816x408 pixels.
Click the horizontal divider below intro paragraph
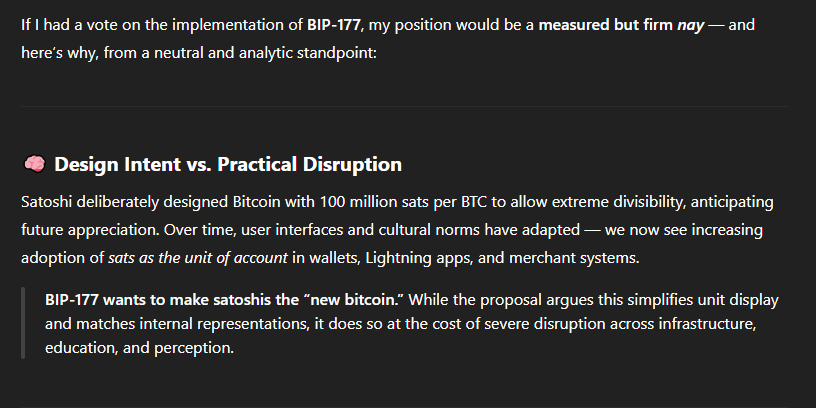[x=405, y=107]
